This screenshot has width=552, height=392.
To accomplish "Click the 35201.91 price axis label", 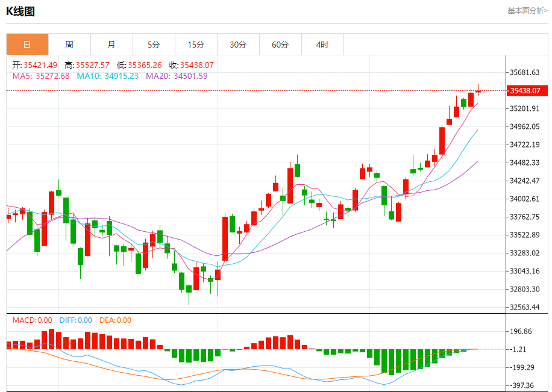I will 525,108.
